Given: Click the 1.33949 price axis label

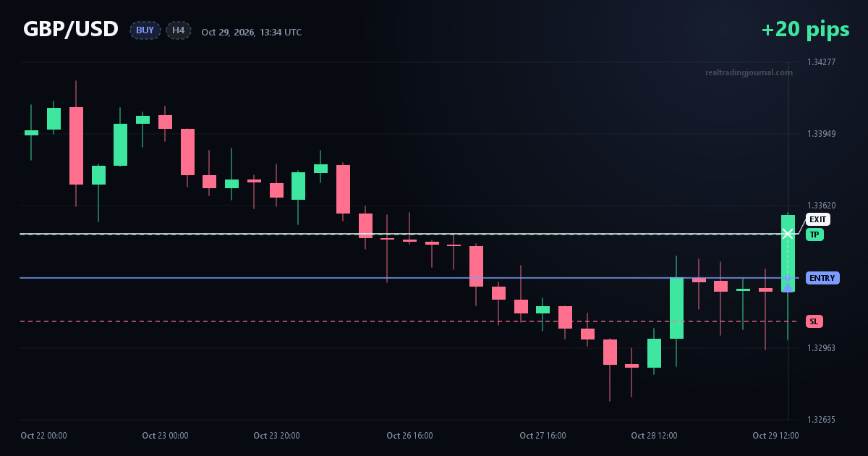Looking at the screenshot, I should pos(822,134).
